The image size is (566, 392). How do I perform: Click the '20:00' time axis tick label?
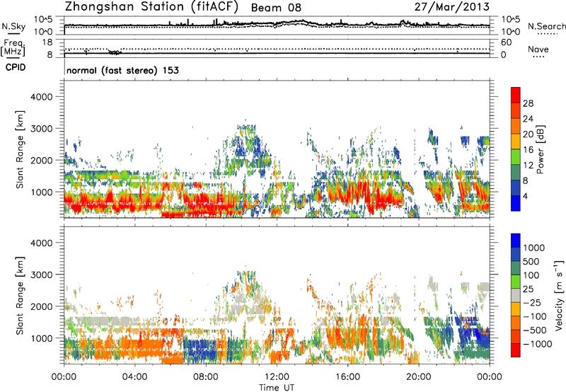coord(419,377)
